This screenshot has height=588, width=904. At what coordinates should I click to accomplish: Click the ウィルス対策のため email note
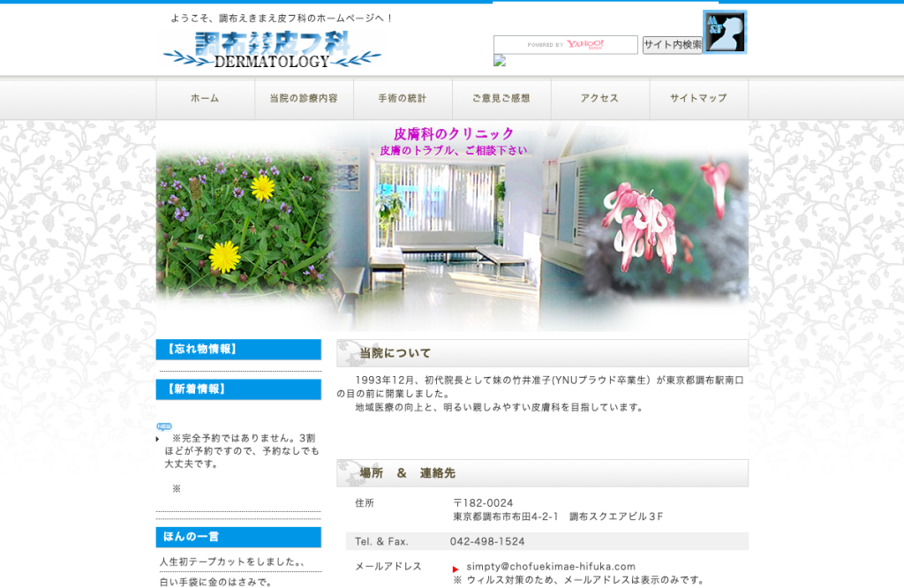579,580
